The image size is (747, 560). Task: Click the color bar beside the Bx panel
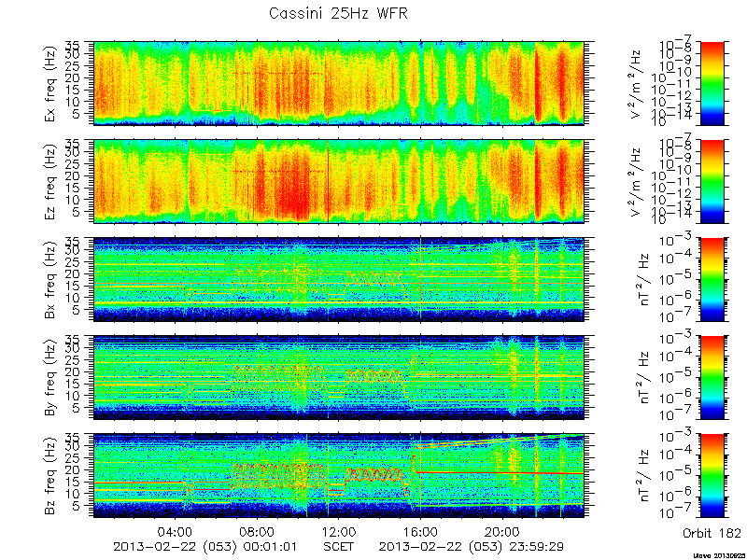(712, 279)
